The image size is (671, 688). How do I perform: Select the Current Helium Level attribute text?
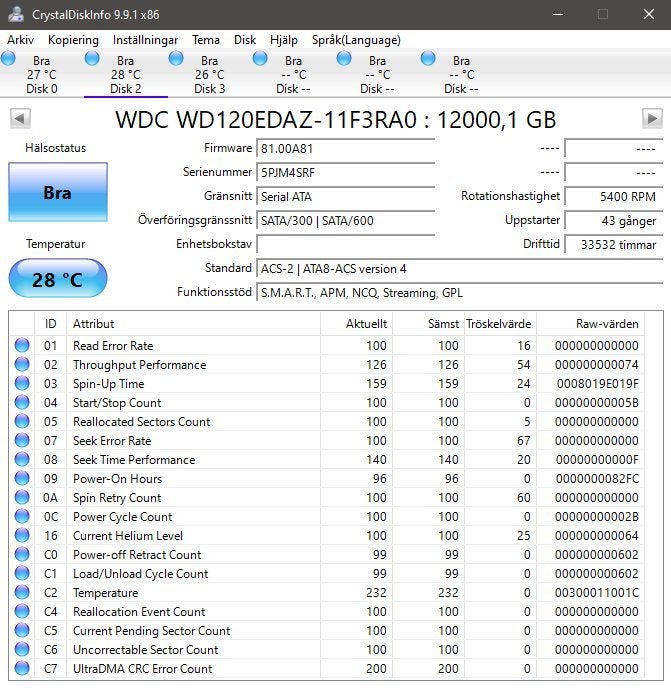click(128, 536)
